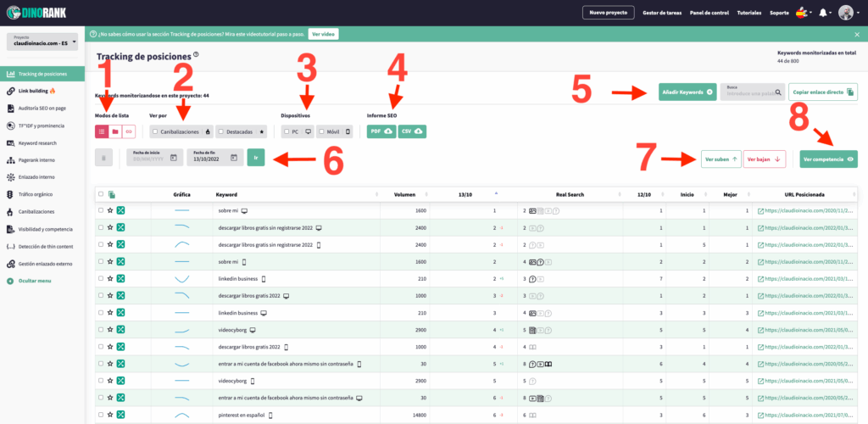Click Real Search icons in first row

[x=544, y=211]
